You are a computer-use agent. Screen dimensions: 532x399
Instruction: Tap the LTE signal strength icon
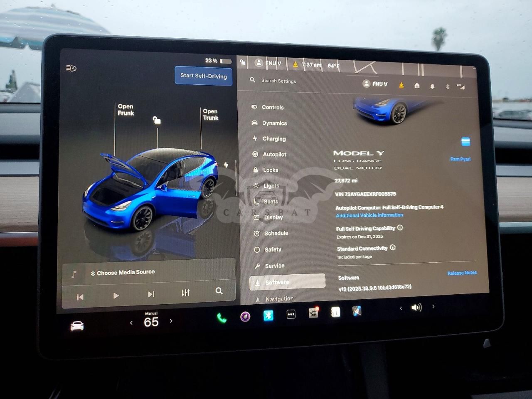pyautogui.click(x=461, y=86)
